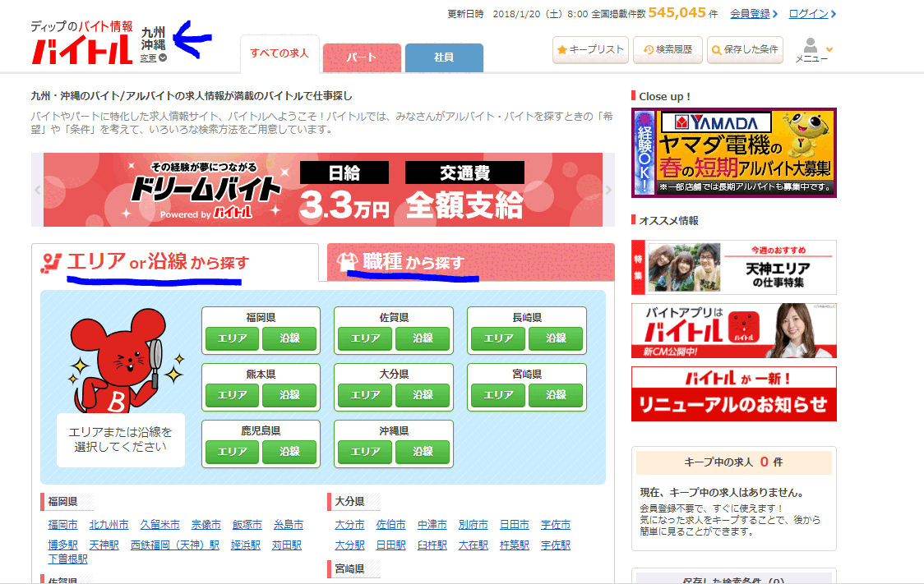Open the ドリームバイト banner

(x=323, y=190)
